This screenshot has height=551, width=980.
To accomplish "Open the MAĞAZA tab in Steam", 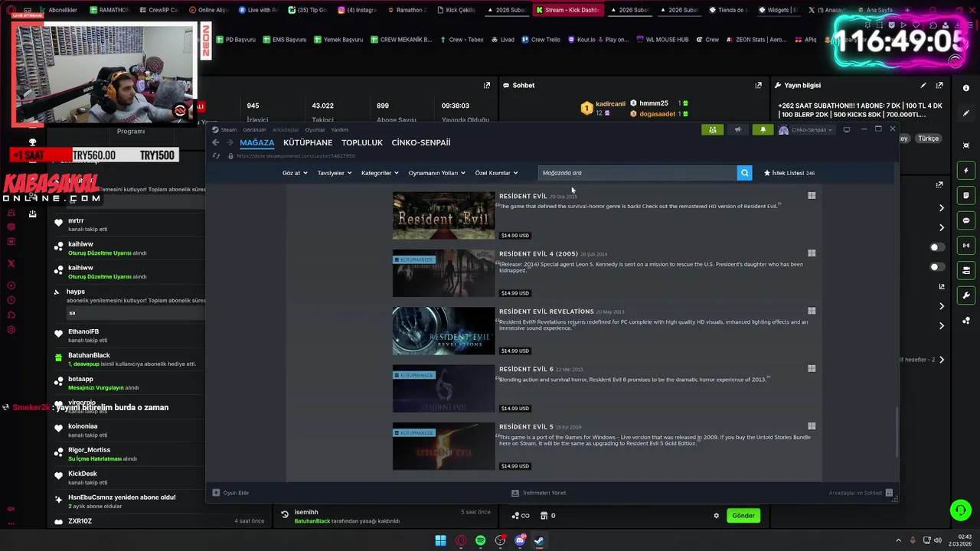I will (256, 142).
